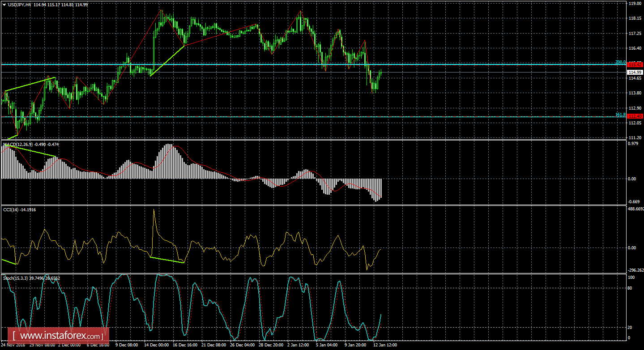Click the 12 Jan 12:00 time axis label
The width and height of the screenshot is (644, 350).
pyautogui.click(x=385, y=346)
